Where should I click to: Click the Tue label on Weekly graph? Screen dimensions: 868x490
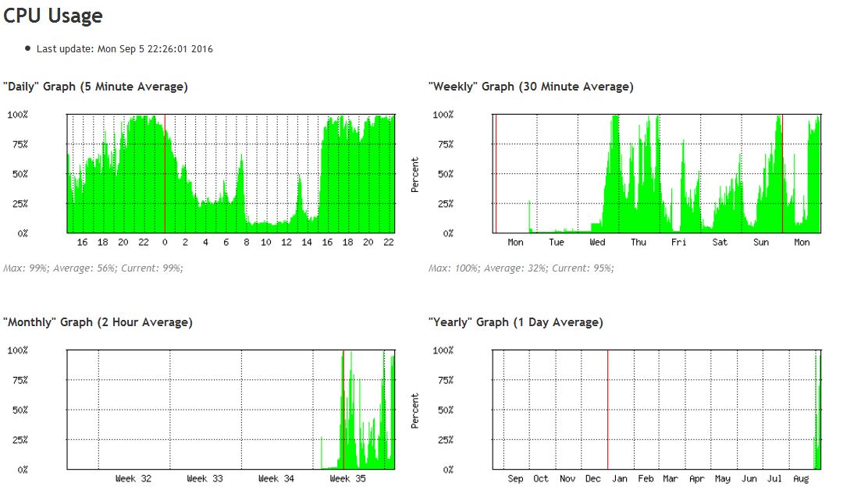pyautogui.click(x=557, y=242)
